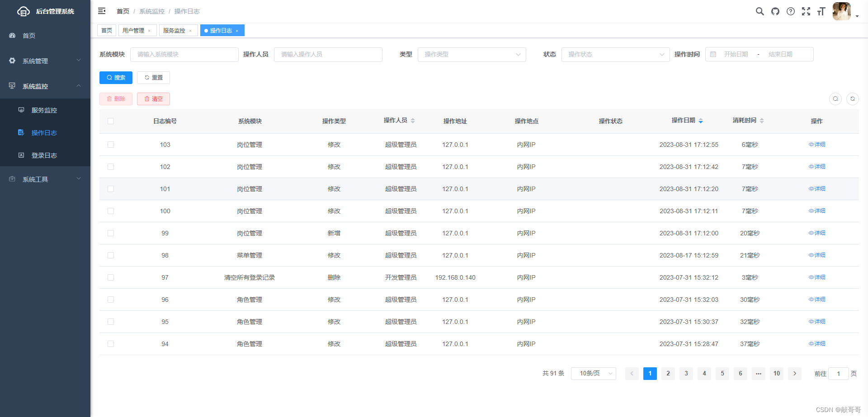Screen dimensions: 868x417
Task: Open the 操作类型 dropdown
Action: [x=472, y=54]
